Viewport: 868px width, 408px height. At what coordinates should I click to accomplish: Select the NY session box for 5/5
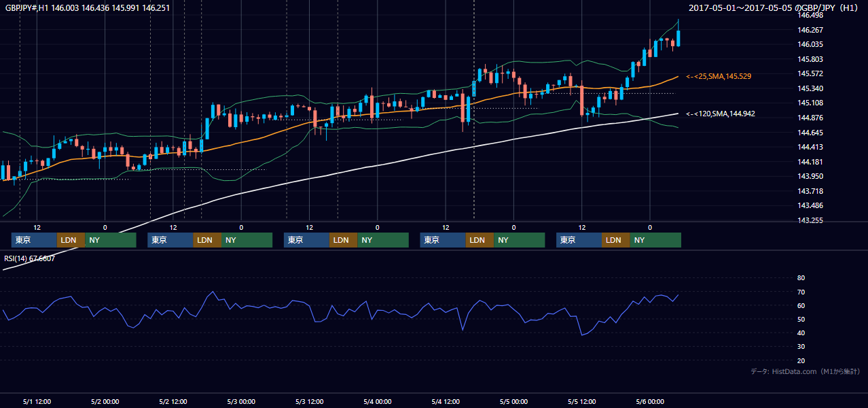click(655, 240)
